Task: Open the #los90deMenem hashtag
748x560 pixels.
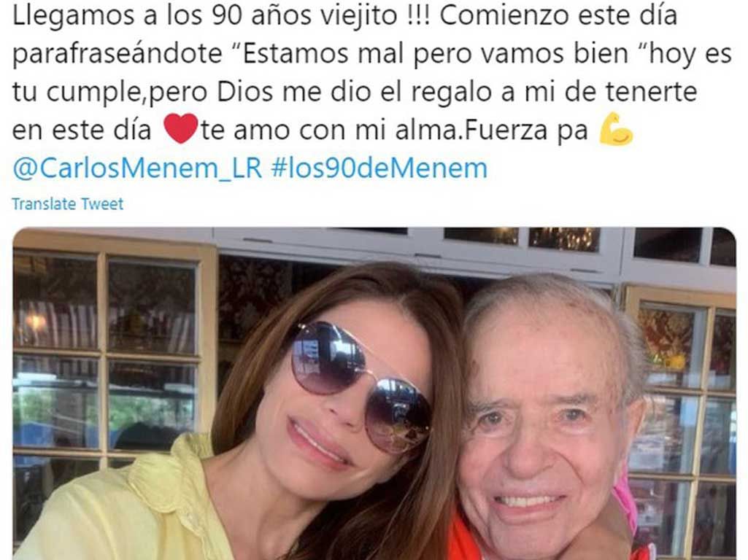Action: pos(379,168)
